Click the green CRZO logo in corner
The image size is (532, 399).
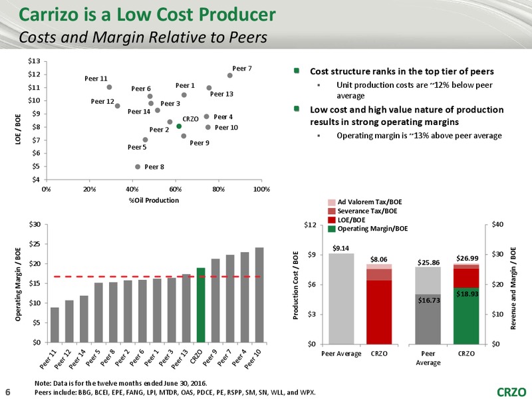tap(511, 392)
